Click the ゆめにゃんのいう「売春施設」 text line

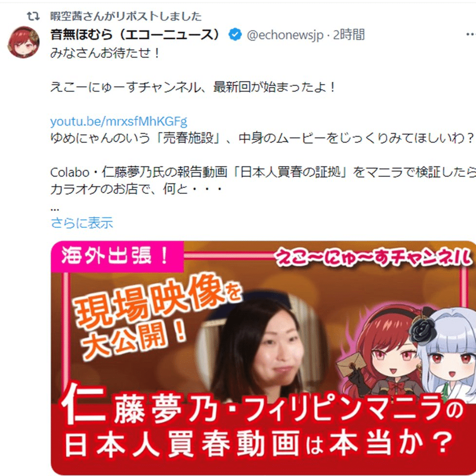click(263, 138)
